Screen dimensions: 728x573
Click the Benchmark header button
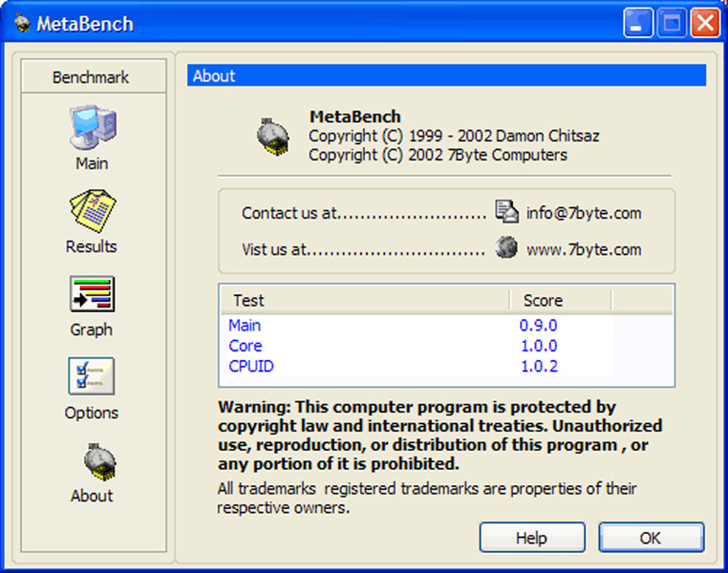click(x=94, y=76)
